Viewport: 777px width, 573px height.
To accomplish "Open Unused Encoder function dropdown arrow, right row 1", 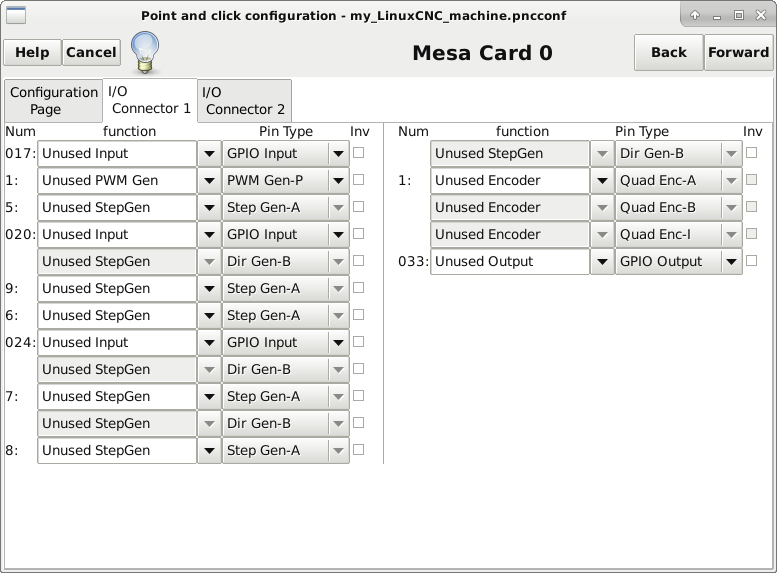I will tap(602, 180).
